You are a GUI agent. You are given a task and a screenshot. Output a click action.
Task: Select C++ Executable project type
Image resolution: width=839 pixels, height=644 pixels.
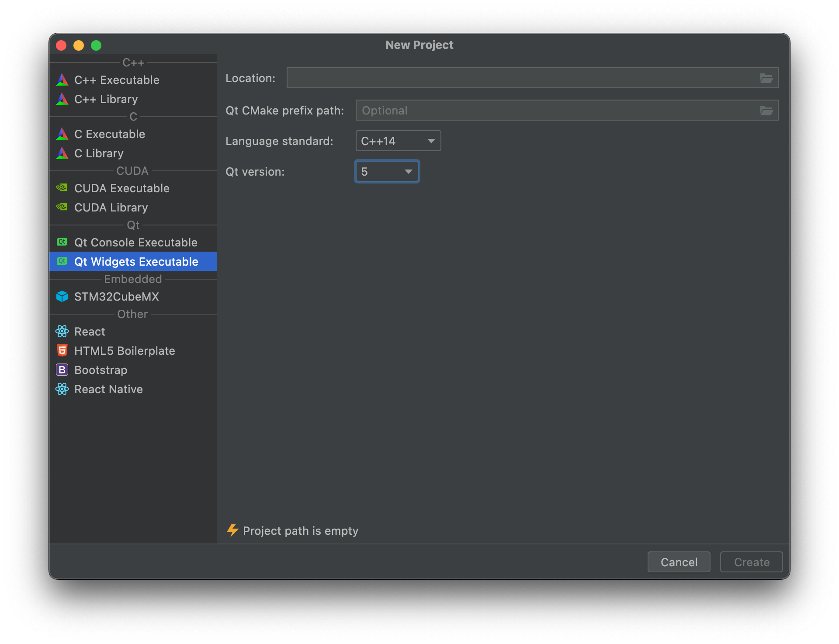tap(133, 80)
